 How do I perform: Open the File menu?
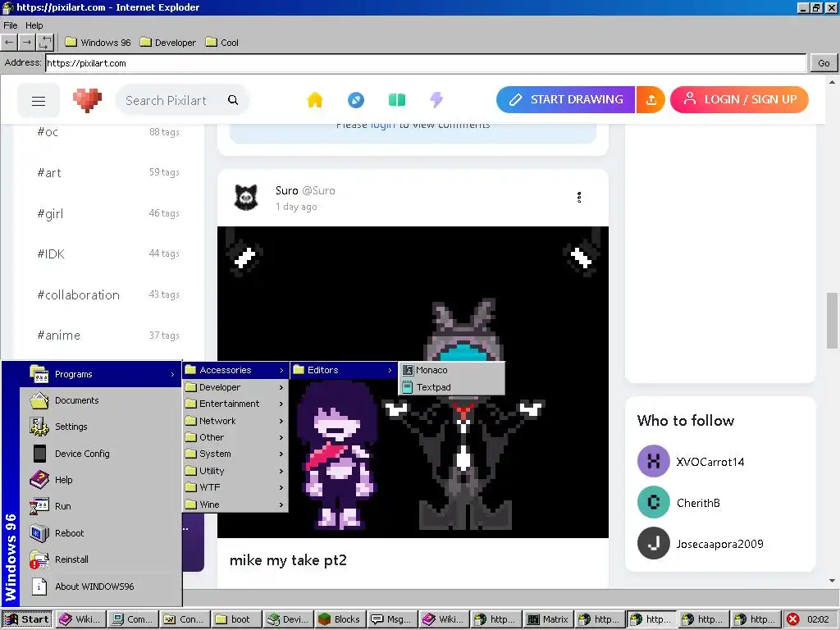(10, 25)
